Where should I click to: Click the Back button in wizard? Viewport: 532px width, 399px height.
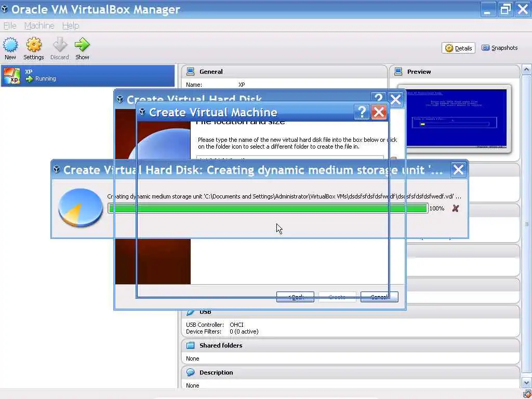tap(295, 297)
